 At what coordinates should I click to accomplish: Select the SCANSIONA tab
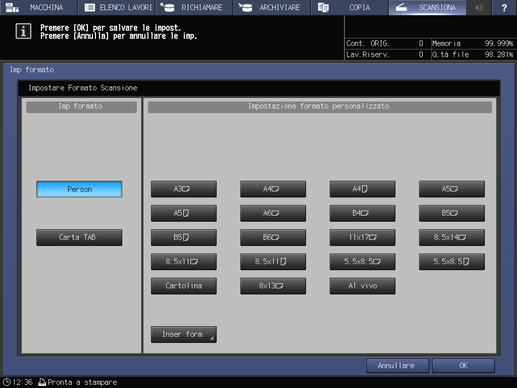(x=427, y=7)
